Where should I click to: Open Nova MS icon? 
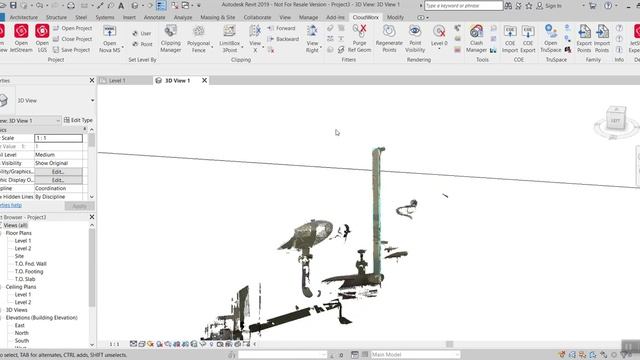point(109,32)
